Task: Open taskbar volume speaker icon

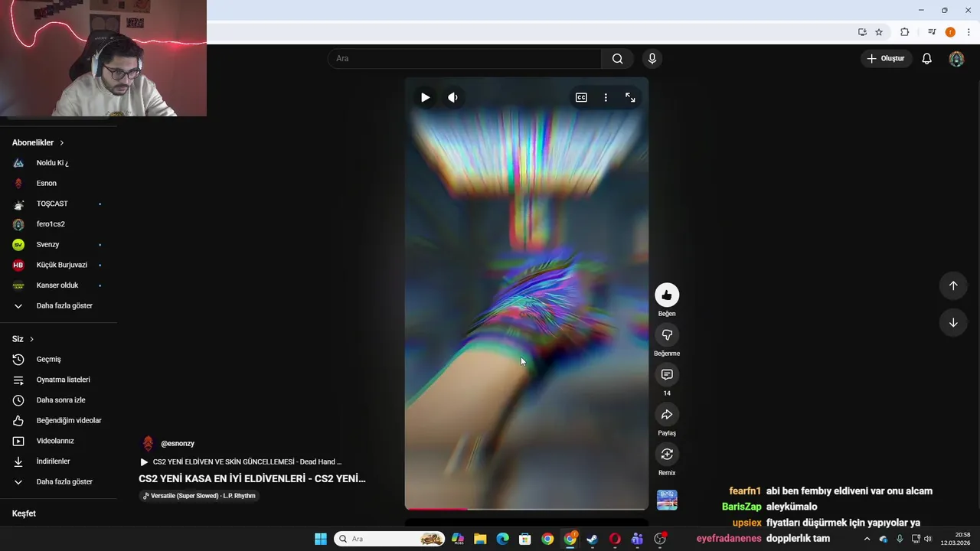Action: click(928, 539)
